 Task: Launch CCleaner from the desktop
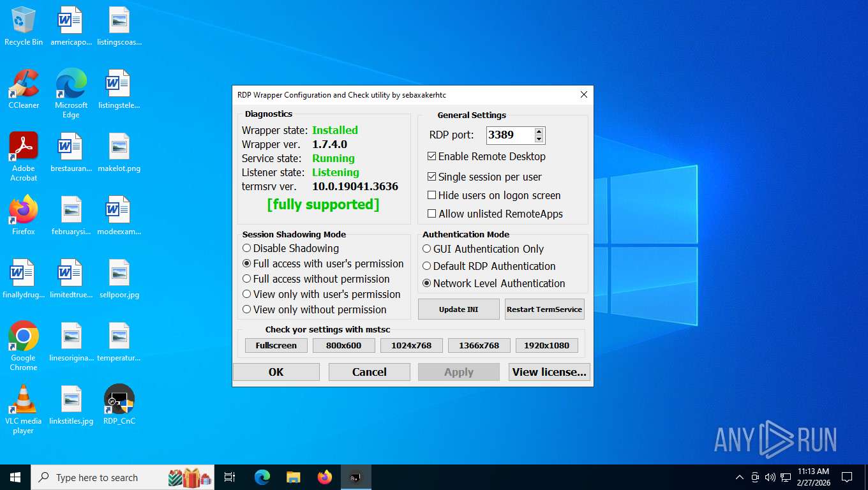24,89
